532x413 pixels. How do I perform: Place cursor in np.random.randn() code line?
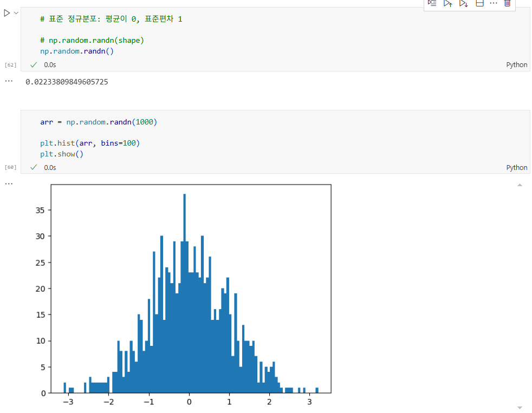point(77,51)
